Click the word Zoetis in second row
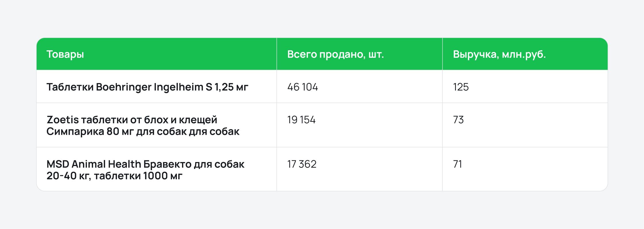The width and height of the screenshot is (644, 229). coord(63,120)
